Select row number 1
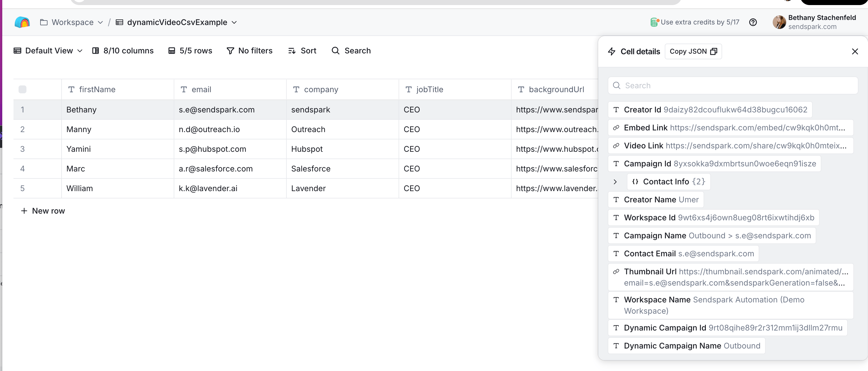The image size is (868, 371). click(x=22, y=110)
